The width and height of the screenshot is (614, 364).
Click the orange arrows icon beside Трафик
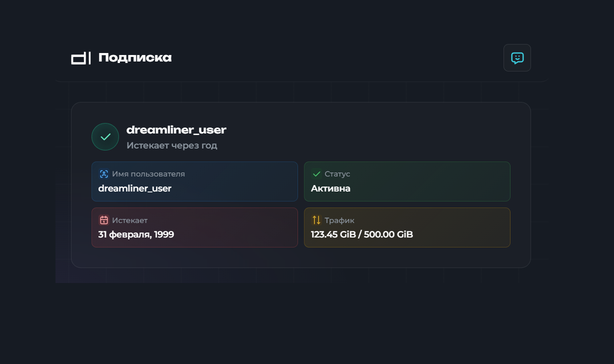pos(316,220)
